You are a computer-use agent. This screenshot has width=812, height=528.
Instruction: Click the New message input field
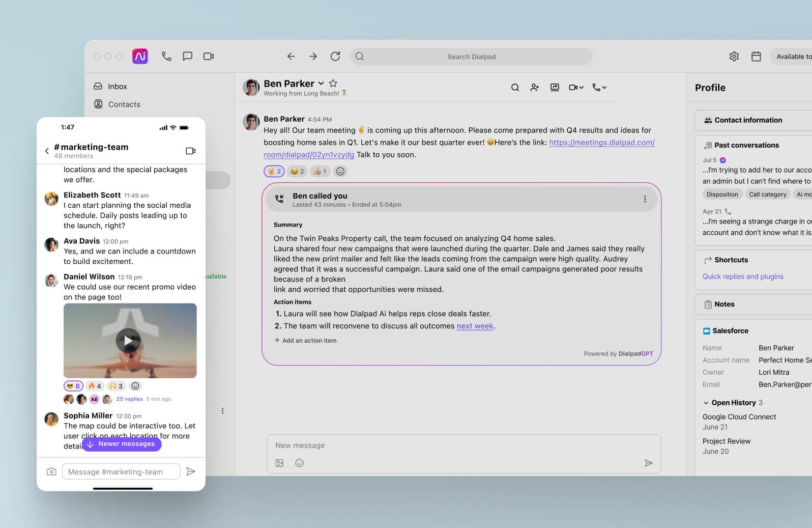[458, 446]
